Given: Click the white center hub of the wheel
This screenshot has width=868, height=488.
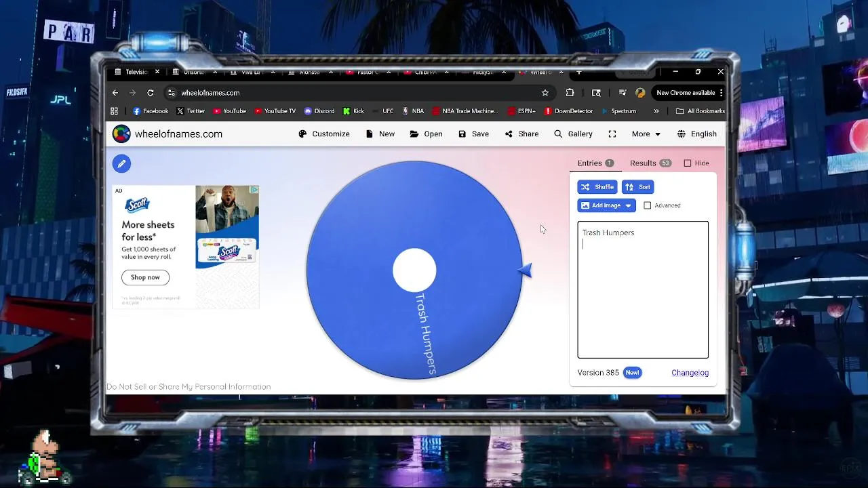Looking at the screenshot, I should point(414,270).
